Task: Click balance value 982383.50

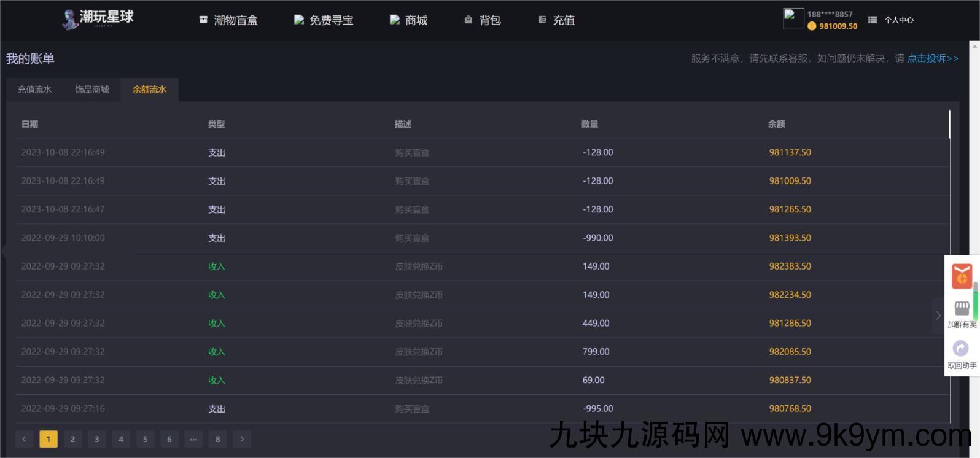Action: [790, 266]
